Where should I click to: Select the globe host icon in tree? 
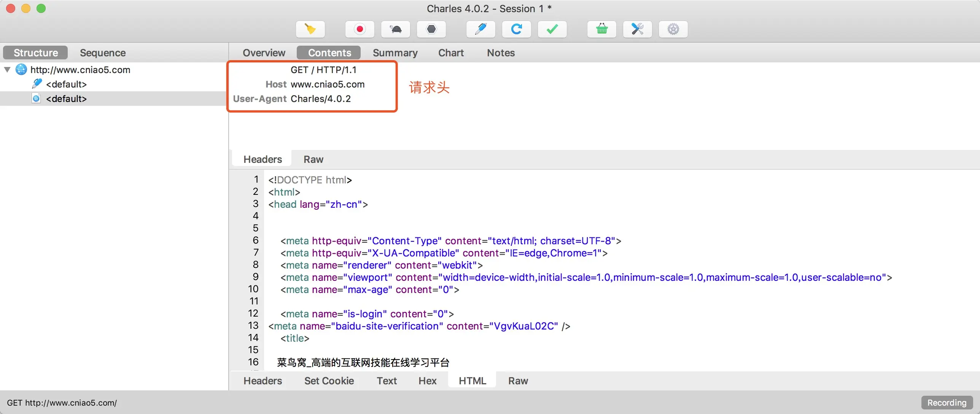point(21,70)
